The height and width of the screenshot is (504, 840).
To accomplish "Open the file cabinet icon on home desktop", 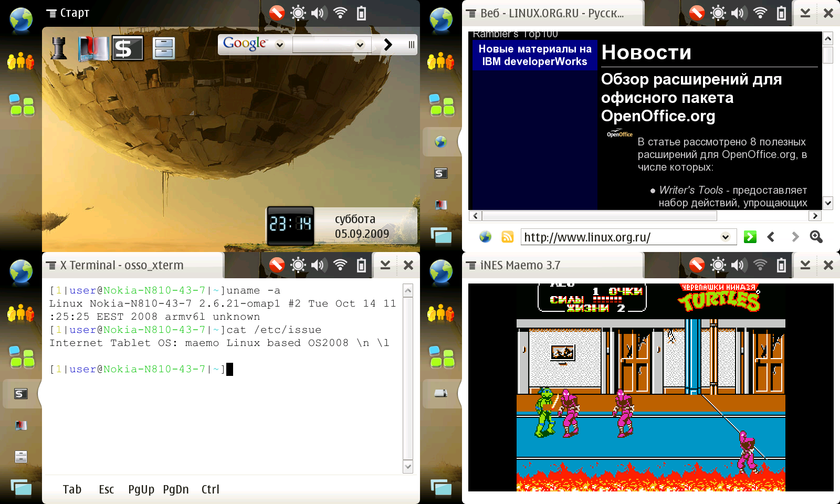I will [164, 48].
